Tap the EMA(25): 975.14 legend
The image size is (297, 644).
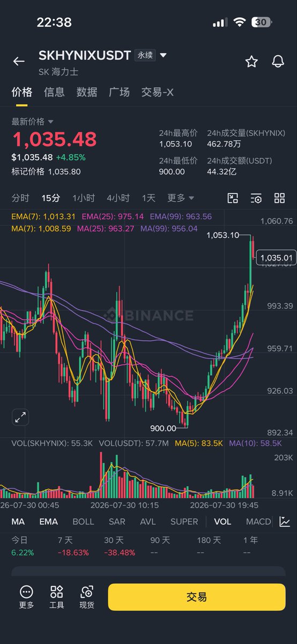tap(113, 217)
